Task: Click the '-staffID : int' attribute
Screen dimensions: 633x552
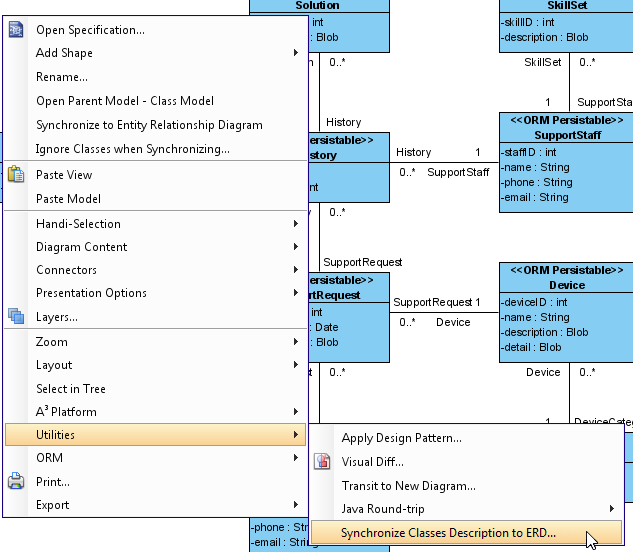Action: (x=528, y=152)
